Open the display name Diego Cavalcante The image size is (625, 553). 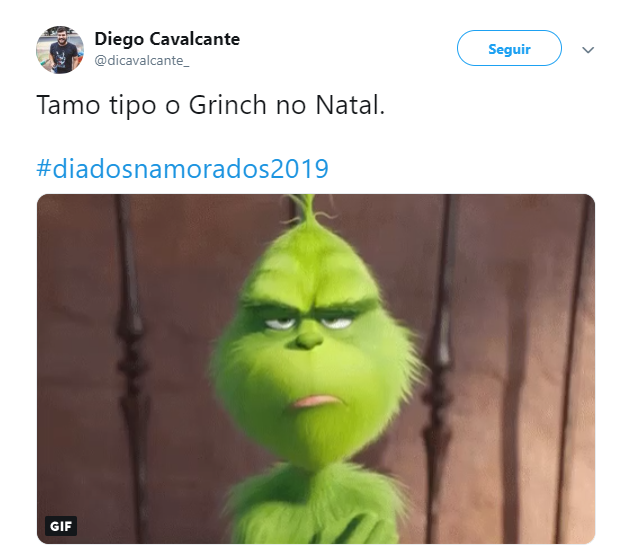pos(167,39)
